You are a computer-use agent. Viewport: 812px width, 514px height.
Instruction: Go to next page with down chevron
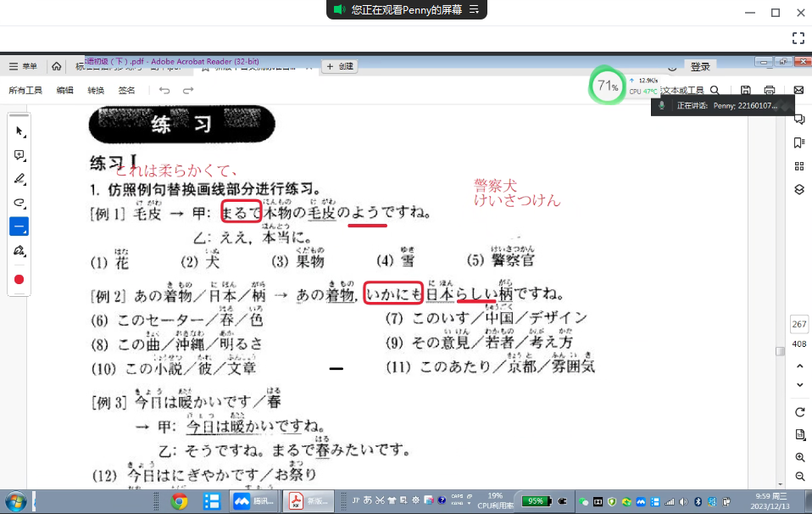(798, 385)
